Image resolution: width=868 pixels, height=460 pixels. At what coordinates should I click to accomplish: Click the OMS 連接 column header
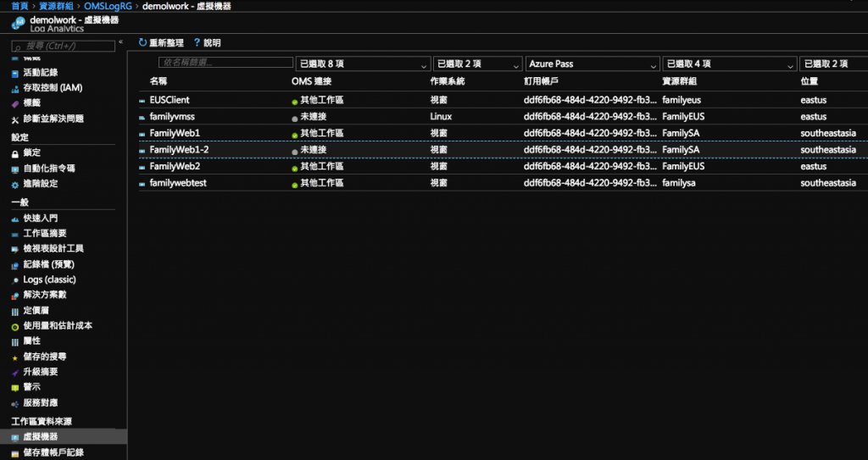tap(312, 81)
